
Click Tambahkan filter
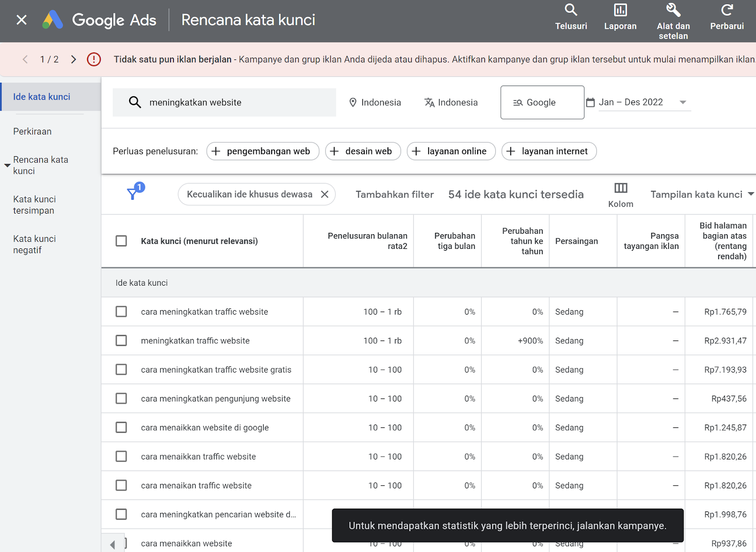(x=395, y=195)
